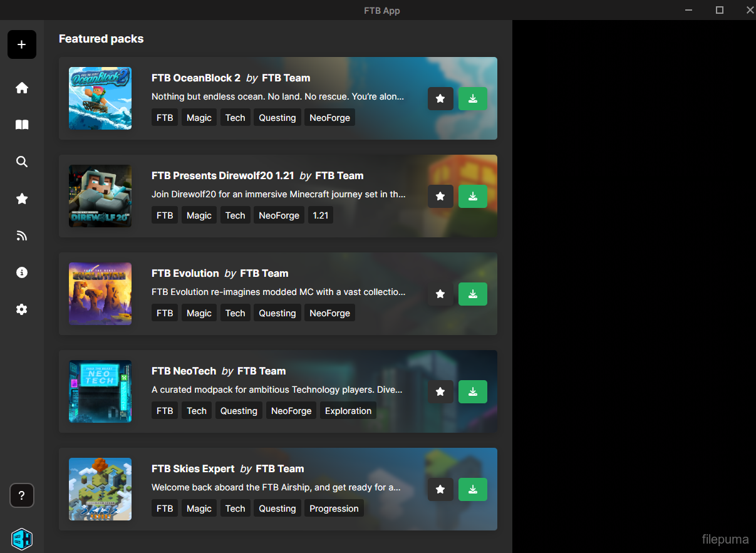
Task: Open the Direwolf20 pack artwork thumbnail
Action: [x=100, y=196]
